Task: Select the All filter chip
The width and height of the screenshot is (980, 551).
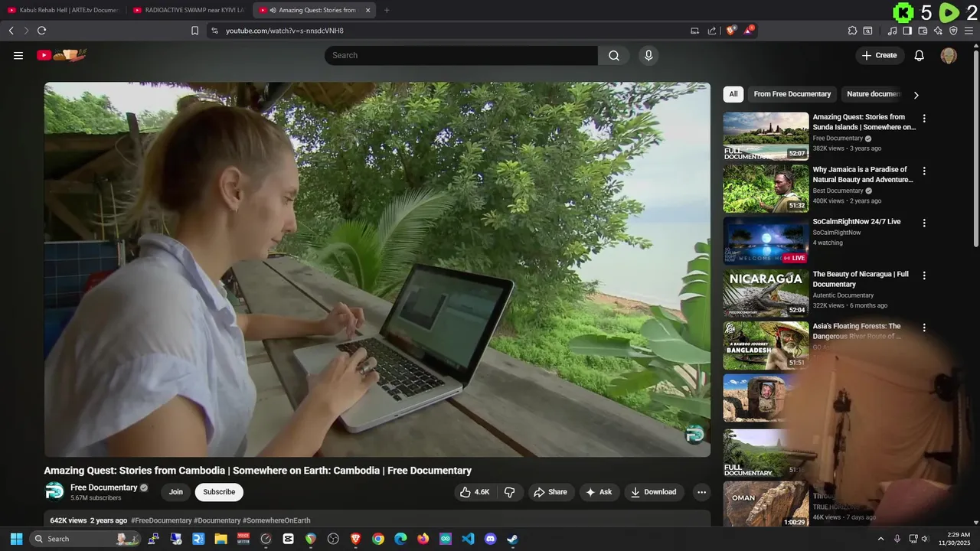Action: 733,94
